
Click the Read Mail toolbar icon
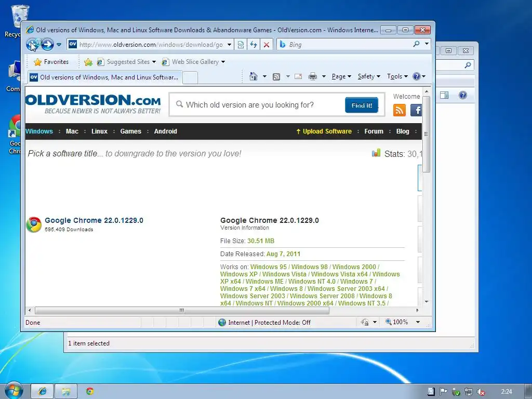[298, 76]
